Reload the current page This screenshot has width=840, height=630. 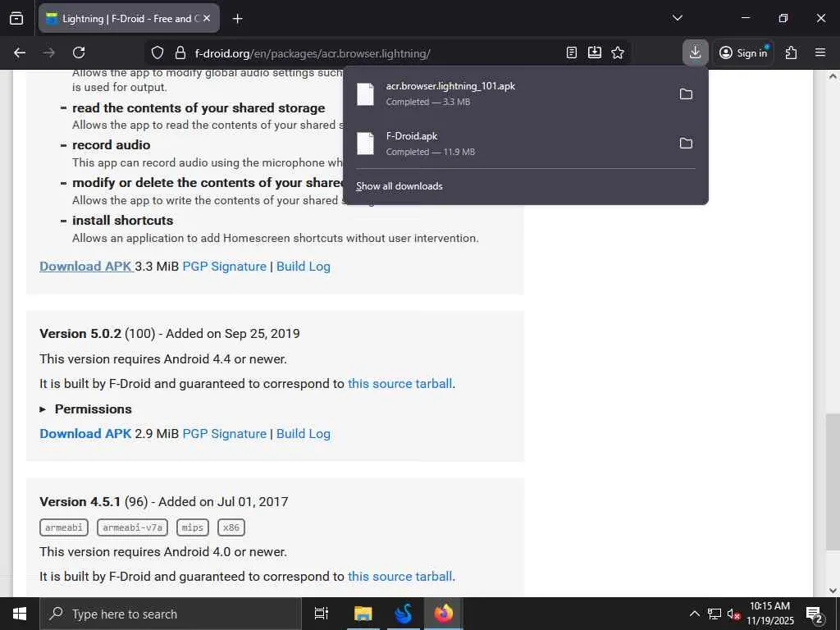coord(79,52)
